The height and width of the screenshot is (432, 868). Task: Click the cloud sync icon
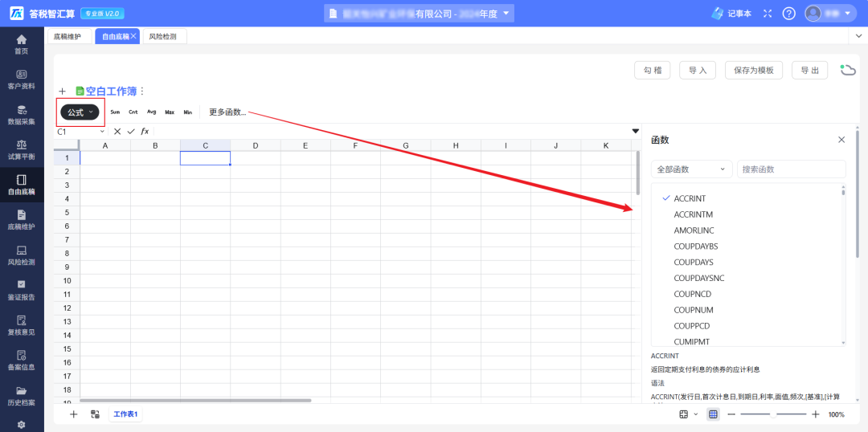pos(847,70)
